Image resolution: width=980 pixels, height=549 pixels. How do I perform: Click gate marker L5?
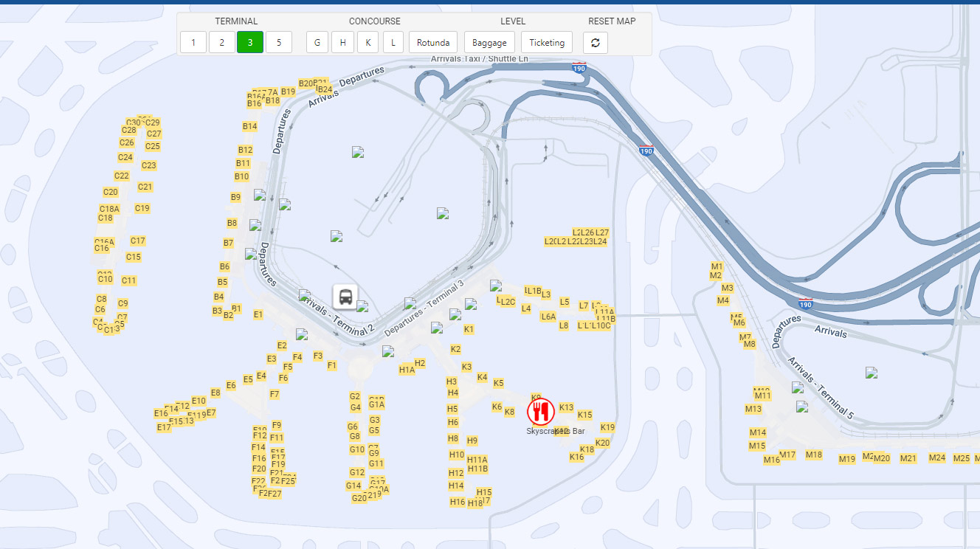tap(565, 302)
